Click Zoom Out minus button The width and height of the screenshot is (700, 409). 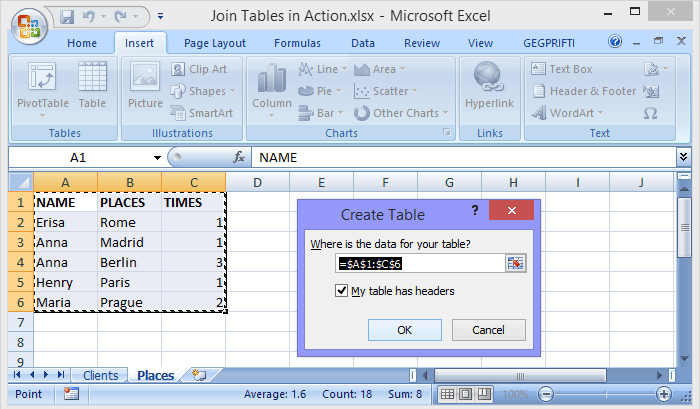(546, 394)
